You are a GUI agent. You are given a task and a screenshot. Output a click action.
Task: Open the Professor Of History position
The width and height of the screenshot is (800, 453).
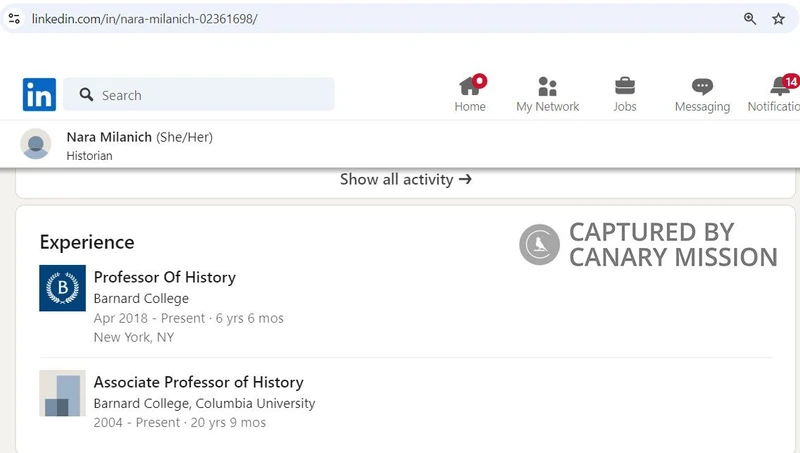coord(164,277)
